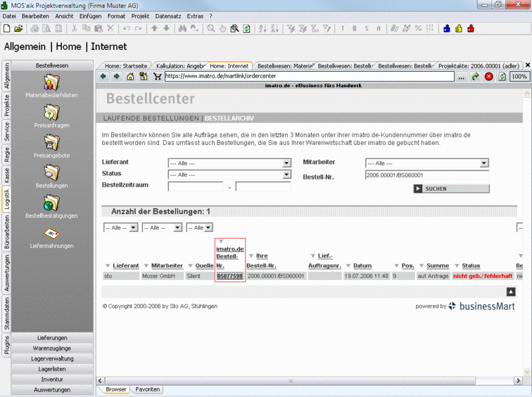Go forward with browser forward arrow
Image resolution: width=532 pixels, height=397 pixels.
117,76
